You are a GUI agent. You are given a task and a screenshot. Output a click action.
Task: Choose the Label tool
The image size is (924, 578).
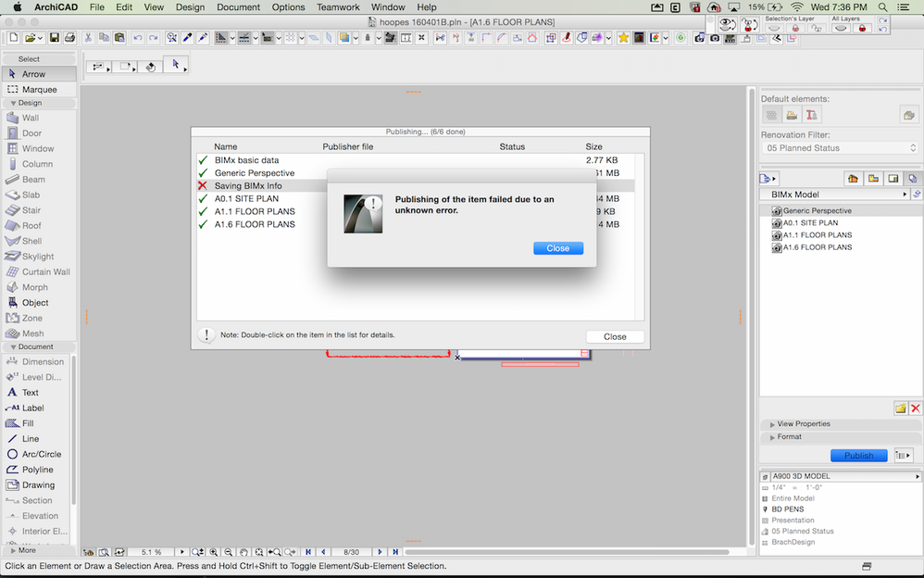tap(36, 408)
